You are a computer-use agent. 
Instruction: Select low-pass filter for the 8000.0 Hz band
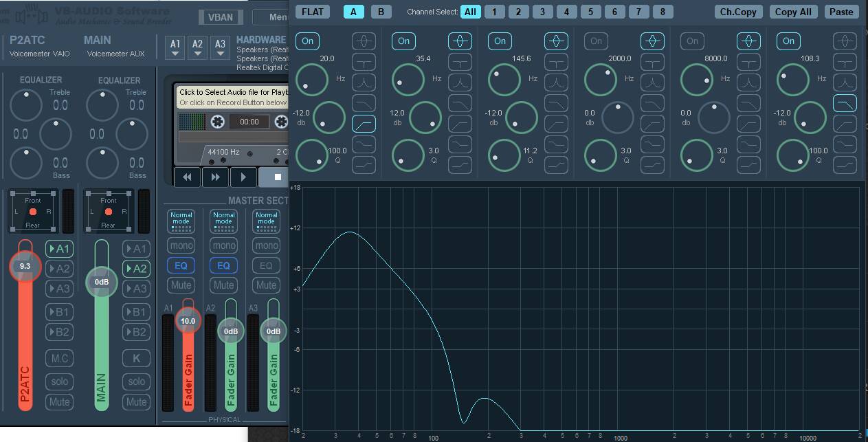749,103
